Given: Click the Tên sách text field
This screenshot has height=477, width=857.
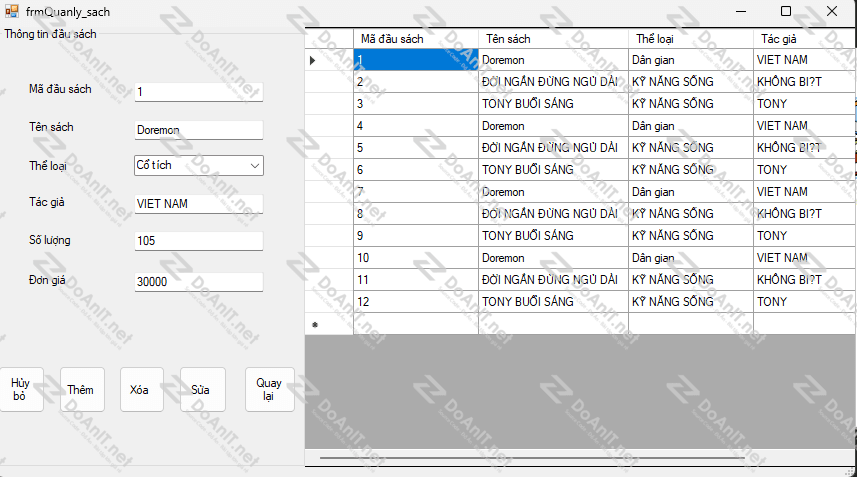Looking at the screenshot, I should 198,130.
